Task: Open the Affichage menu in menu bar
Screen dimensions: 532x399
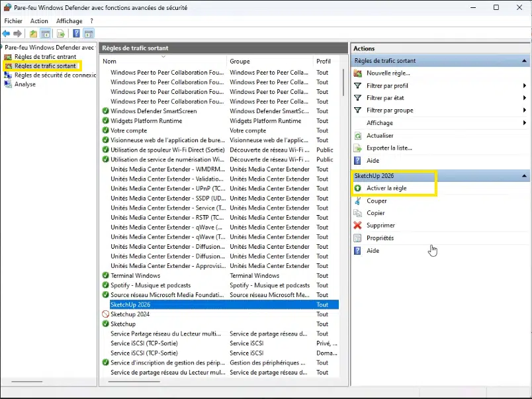Action: 69,21
